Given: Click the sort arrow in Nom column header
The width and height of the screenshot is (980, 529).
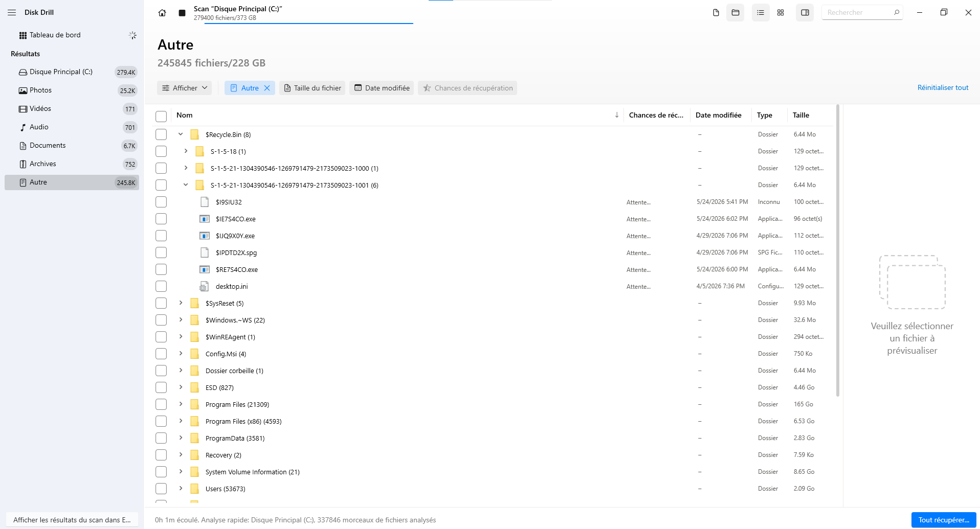Looking at the screenshot, I should 617,115.
